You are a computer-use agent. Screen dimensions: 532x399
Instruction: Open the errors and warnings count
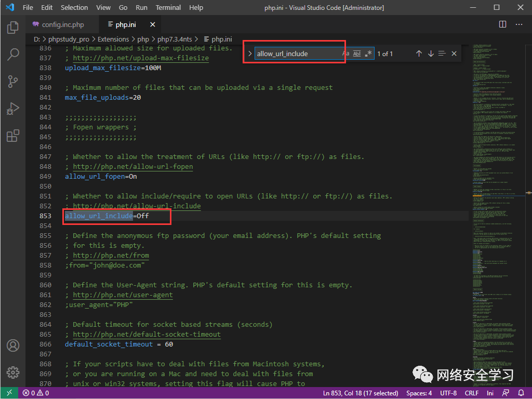click(36, 393)
